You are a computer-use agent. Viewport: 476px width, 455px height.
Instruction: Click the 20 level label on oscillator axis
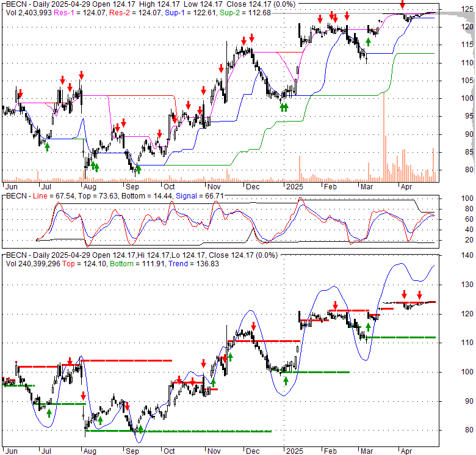[469, 240]
